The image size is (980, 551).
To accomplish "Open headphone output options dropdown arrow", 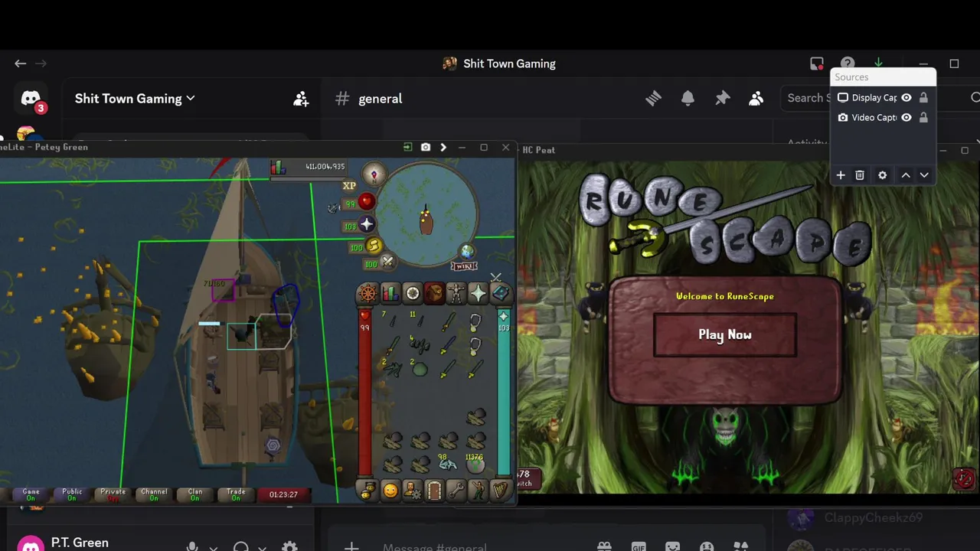I will 263,548.
